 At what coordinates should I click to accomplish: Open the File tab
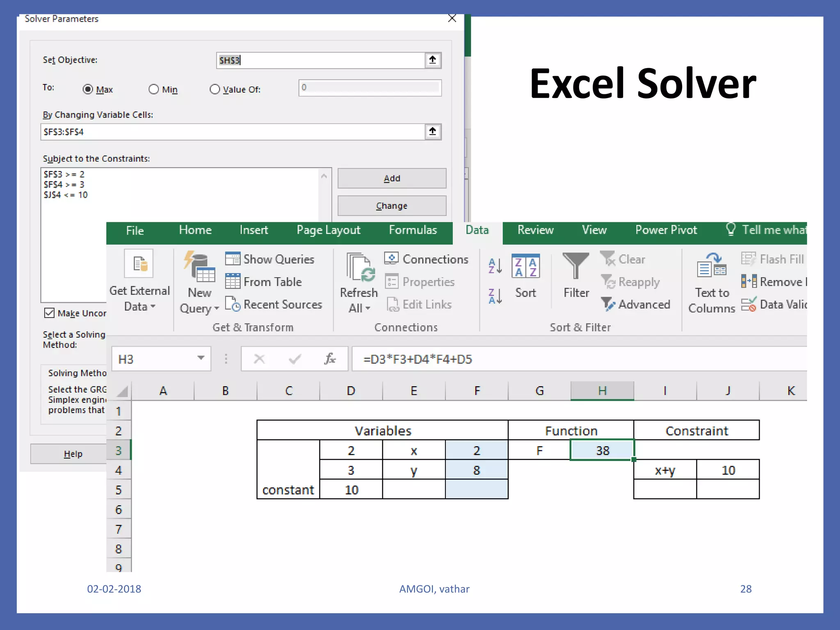135,231
